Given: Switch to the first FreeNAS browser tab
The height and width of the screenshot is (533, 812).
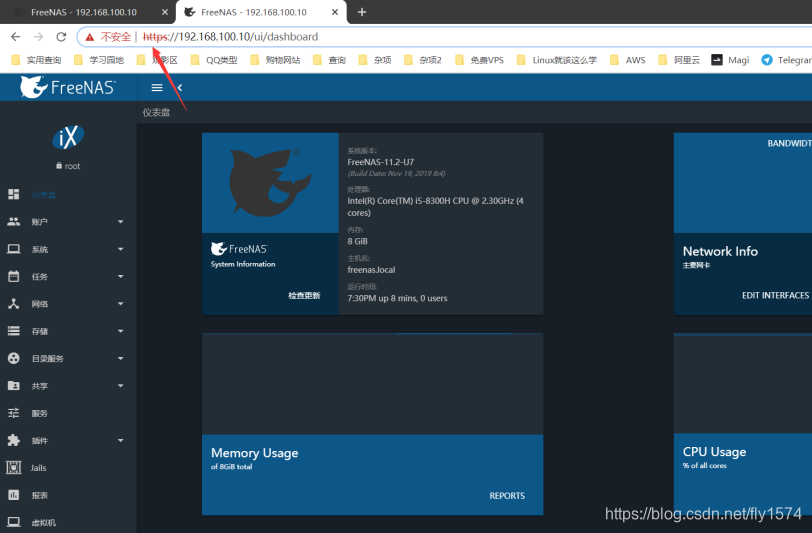Looking at the screenshot, I should tap(88, 12).
